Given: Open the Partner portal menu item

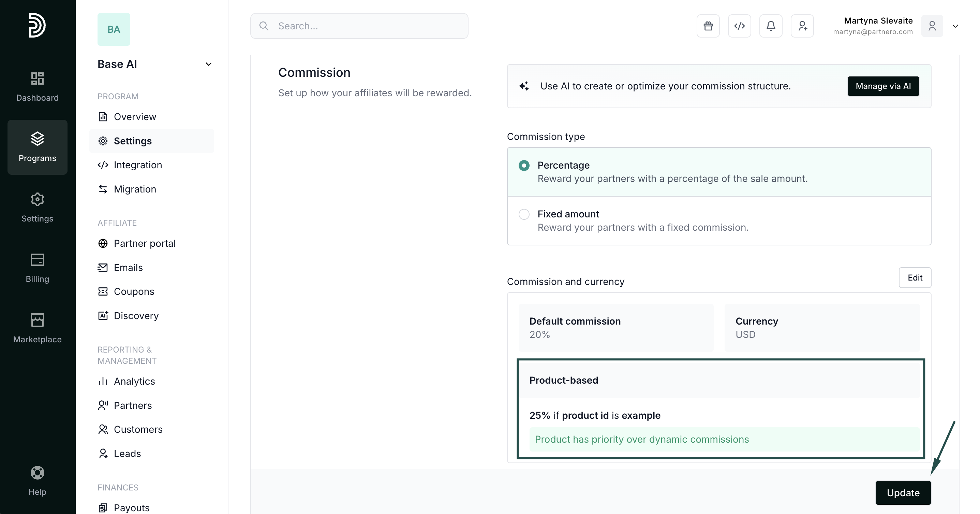Looking at the screenshot, I should [145, 243].
